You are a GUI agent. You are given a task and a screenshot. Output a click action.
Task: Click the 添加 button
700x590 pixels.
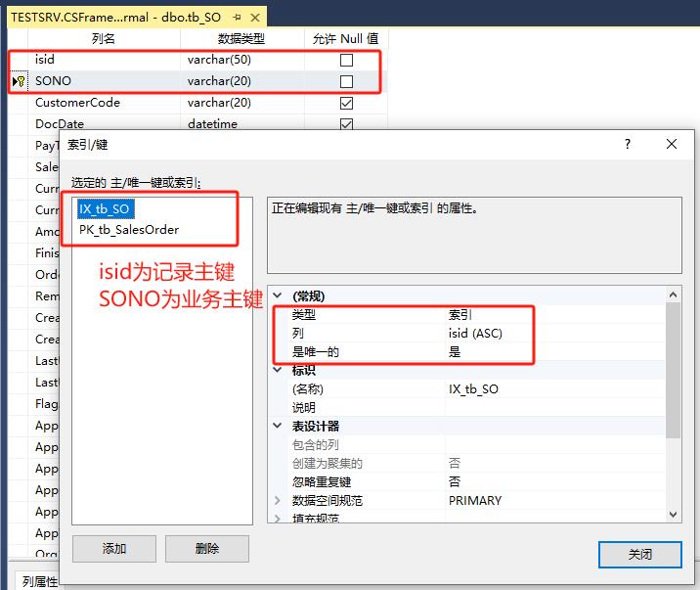coord(114,549)
